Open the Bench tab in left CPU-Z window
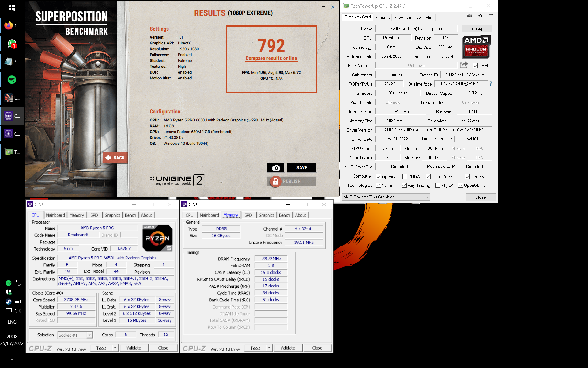The width and height of the screenshot is (588, 368). pyautogui.click(x=130, y=215)
